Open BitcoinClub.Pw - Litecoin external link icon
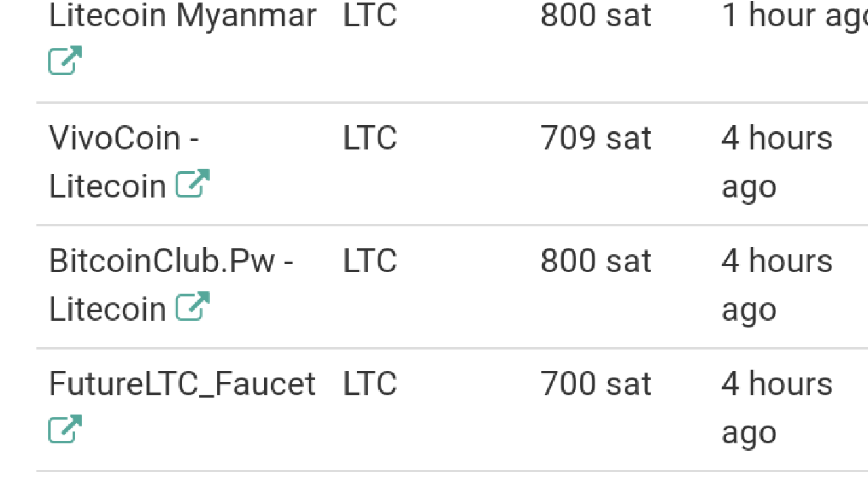This screenshot has height=488, width=868. pos(193,307)
